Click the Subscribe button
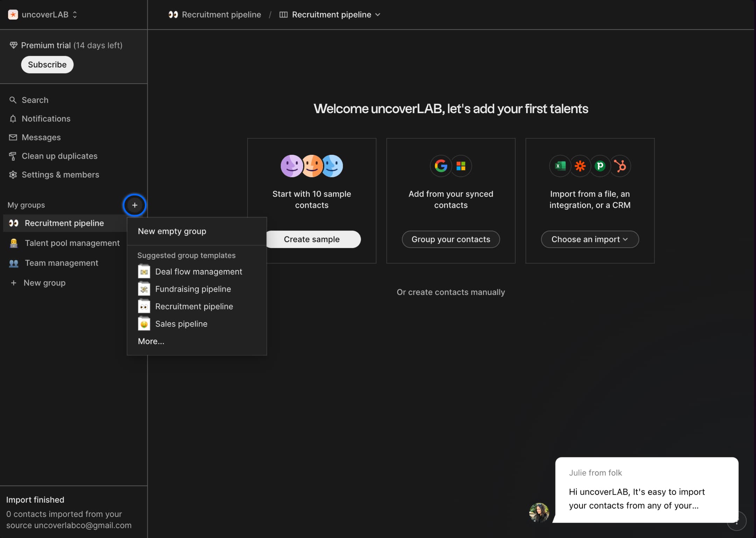Screen dimensions: 756x538 (47, 64)
